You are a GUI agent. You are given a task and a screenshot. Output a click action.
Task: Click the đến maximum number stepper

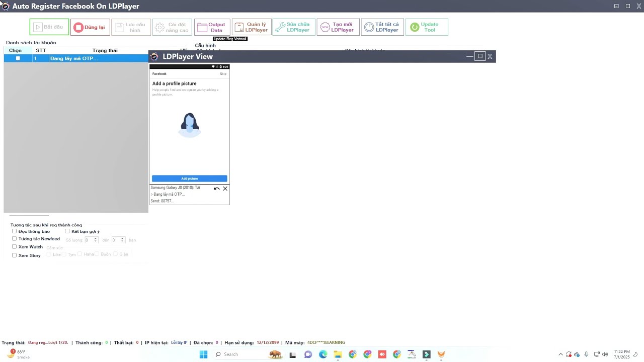coord(118,240)
